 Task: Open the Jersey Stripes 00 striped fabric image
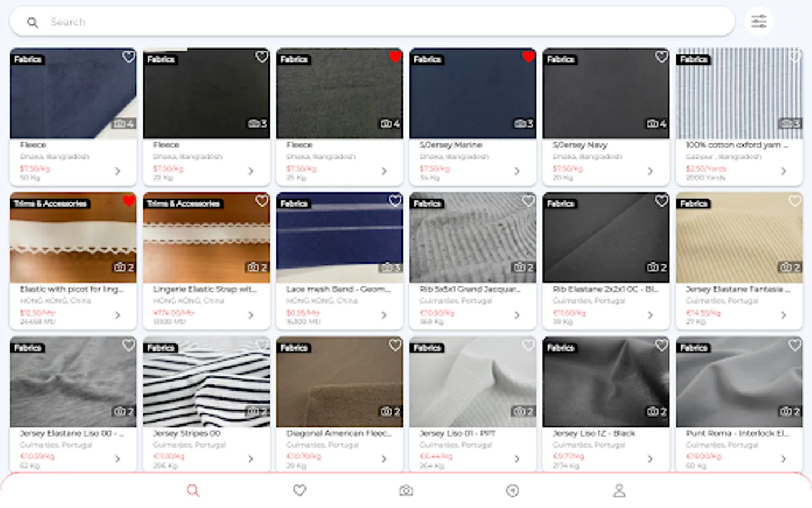[x=206, y=382]
